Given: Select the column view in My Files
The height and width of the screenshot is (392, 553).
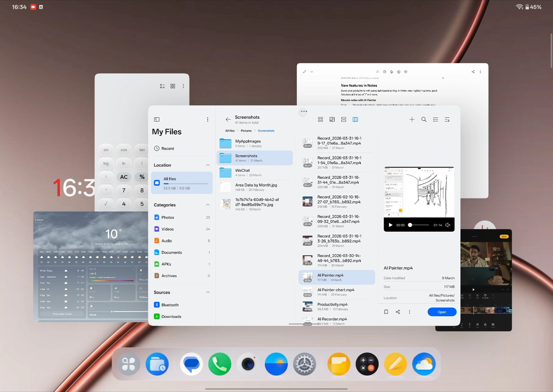Looking at the screenshot, I should click(x=355, y=119).
